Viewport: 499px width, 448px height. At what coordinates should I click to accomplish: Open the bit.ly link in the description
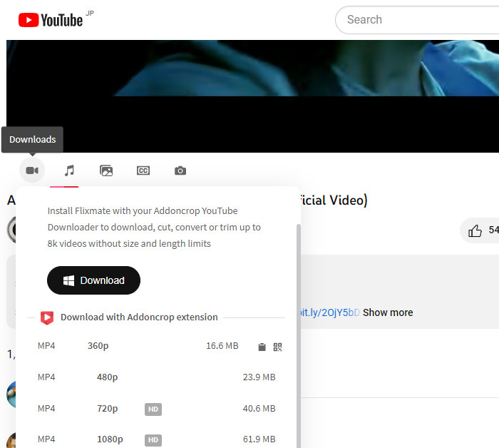coord(329,312)
